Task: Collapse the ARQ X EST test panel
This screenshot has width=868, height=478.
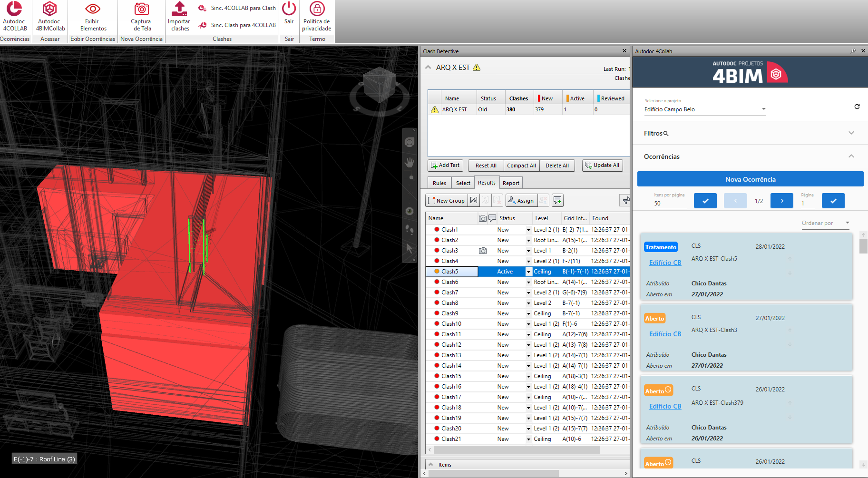Action: click(x=428, y=68)
